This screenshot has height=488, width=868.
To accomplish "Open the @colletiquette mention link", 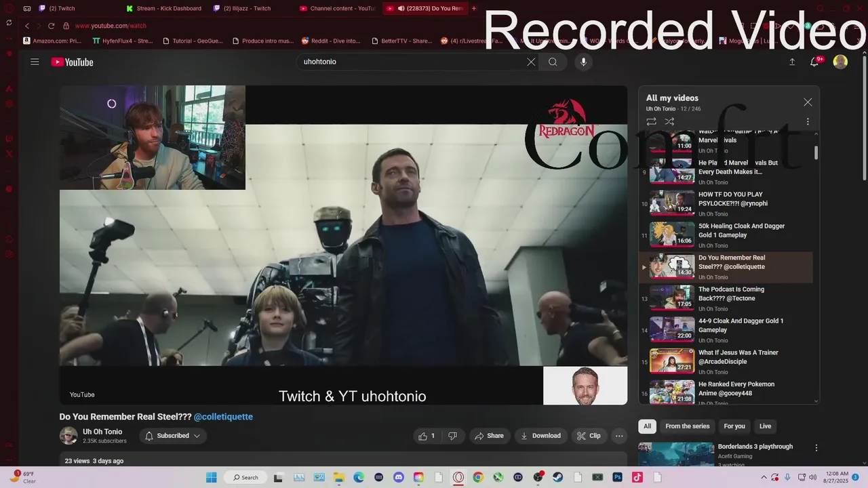I will click(x=223, y=417).
